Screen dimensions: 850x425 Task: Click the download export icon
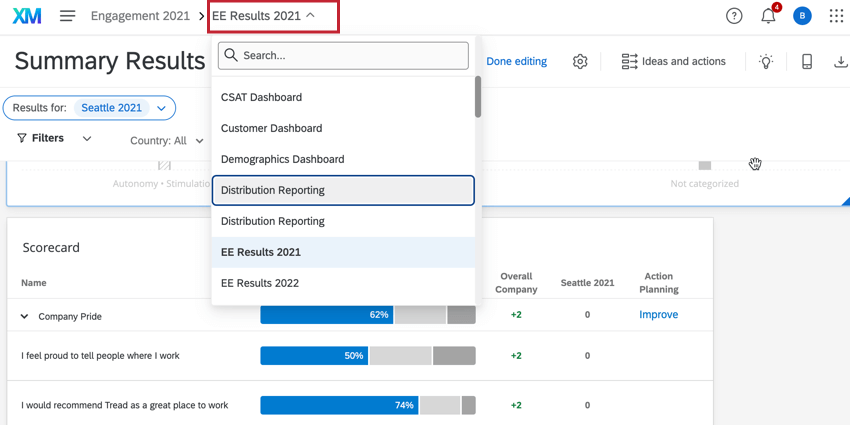click(x=840, y=62)
